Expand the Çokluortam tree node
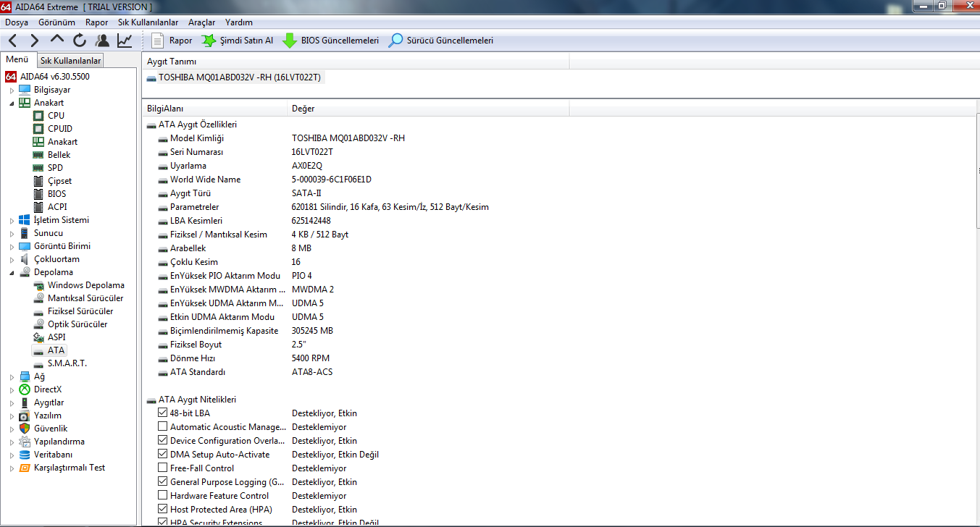 coord(12,259)
